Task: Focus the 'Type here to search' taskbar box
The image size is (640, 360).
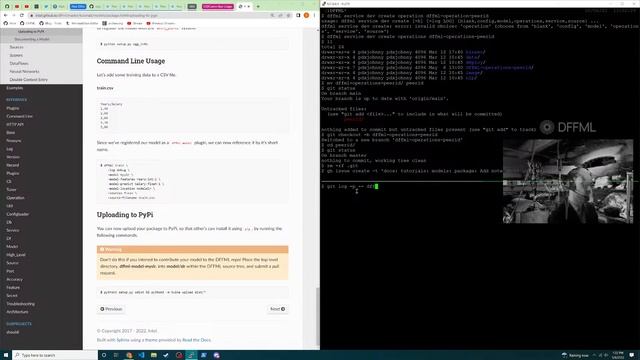Action: (55, 355)
